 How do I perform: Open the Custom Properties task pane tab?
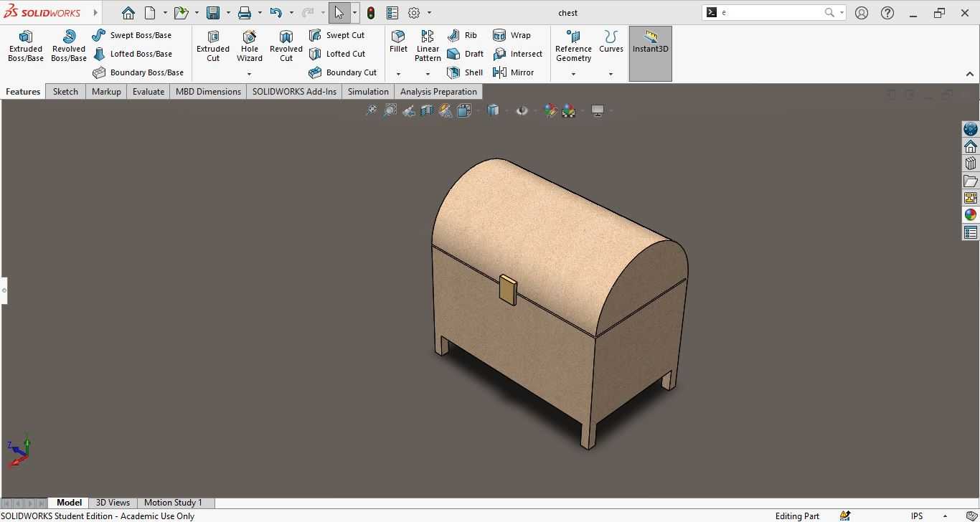[x=971, y=232]
